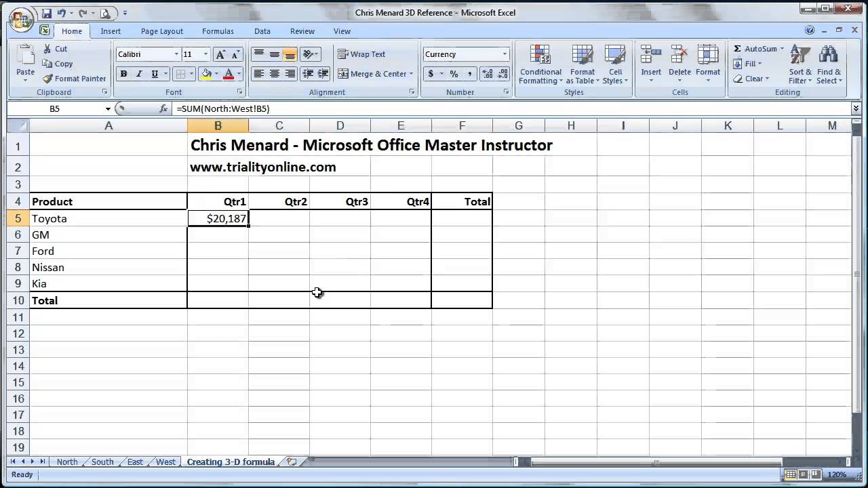Open the Font Color dropdown arrow
Viewport: 868px width, 488px height.
(x=239, y=74)
